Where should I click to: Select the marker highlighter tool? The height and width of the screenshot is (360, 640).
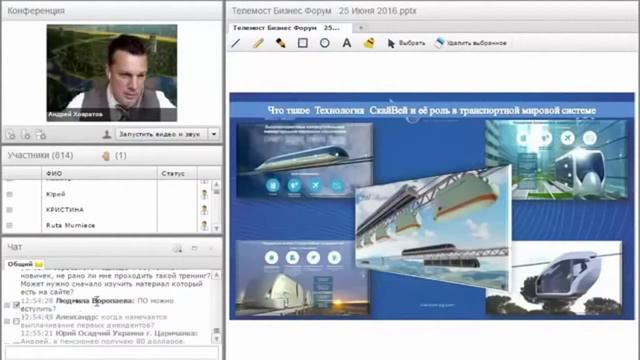pos(280,43)
